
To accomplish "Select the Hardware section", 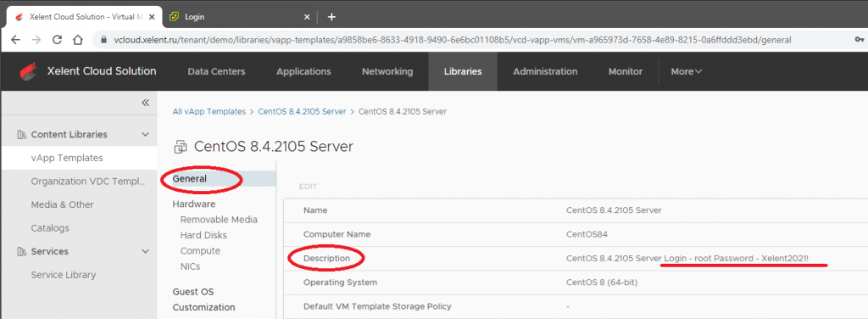I will (x=194, y=204).
